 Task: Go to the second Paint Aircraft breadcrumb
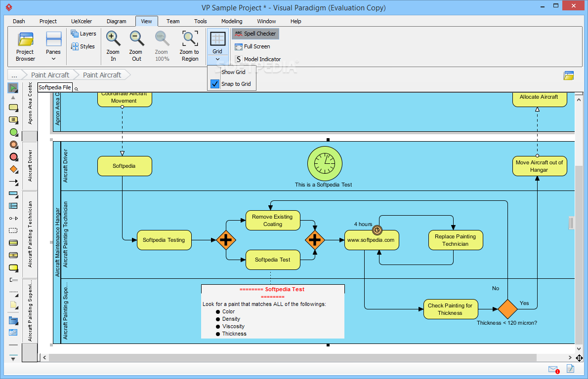click(x=102, y=76)
